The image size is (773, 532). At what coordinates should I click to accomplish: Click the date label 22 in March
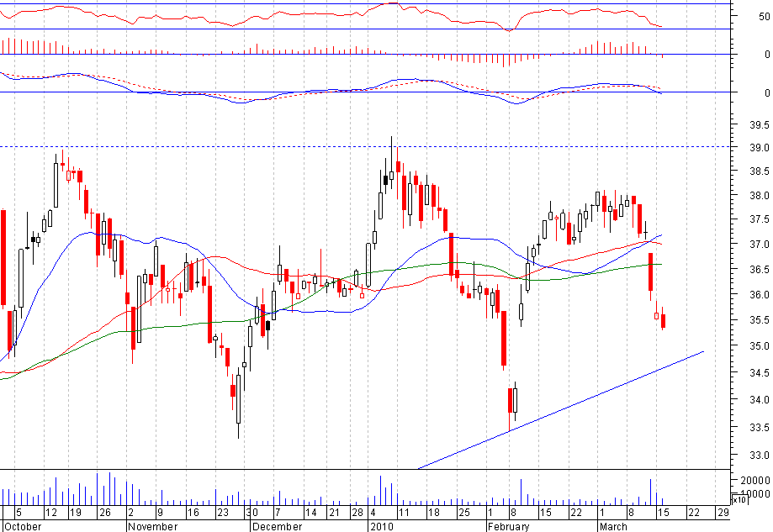[x=694, y=513]
